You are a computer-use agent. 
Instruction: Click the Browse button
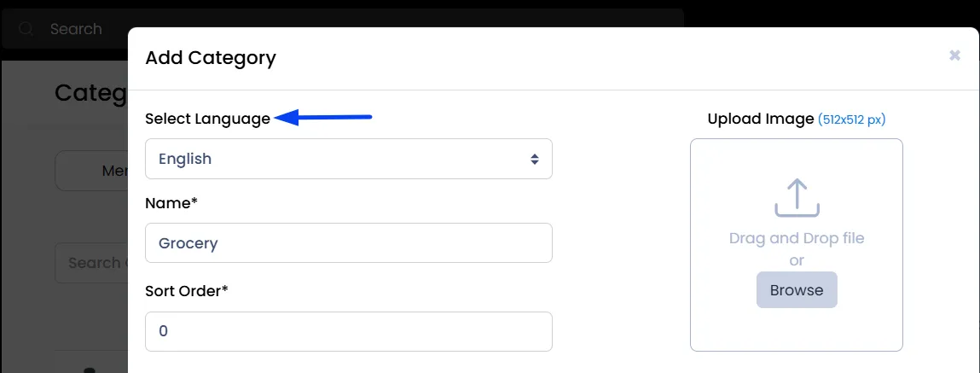click(797, 289)
